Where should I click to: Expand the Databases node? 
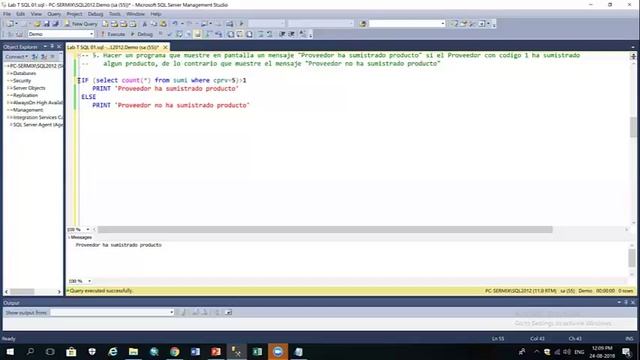tap(8, 73)
